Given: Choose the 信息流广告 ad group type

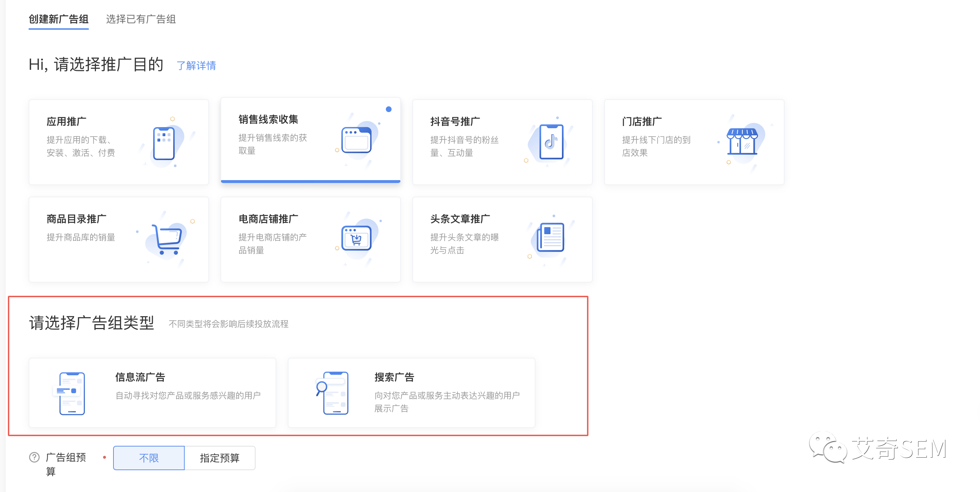Looking at the screenshot, I should [x=140, y=377].
